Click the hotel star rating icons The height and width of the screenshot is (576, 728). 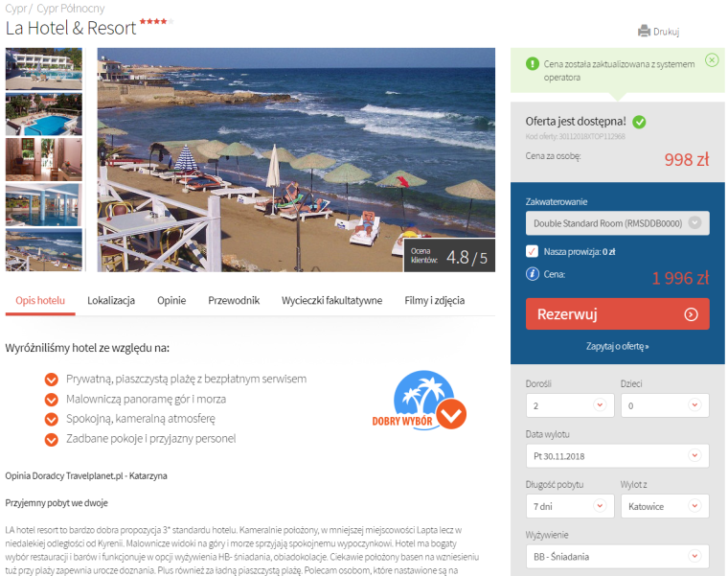[156, 21]
